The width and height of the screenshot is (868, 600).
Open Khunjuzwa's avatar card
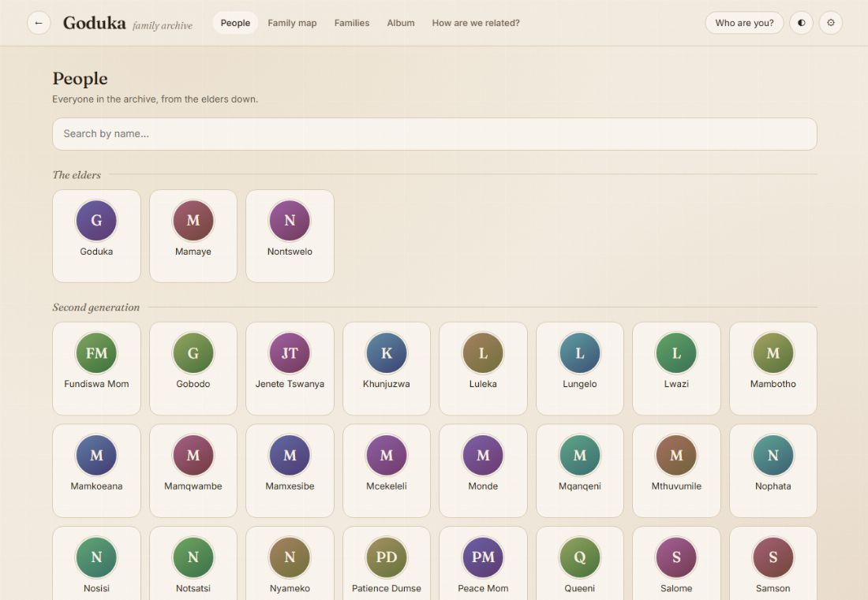(x=387, y=368)
